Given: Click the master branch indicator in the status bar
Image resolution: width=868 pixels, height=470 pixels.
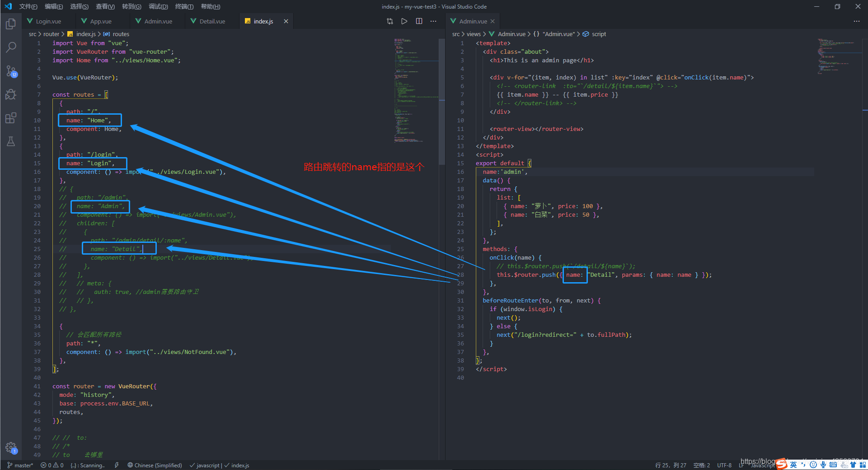Looking at the screenshot, I should coord(20,465).
